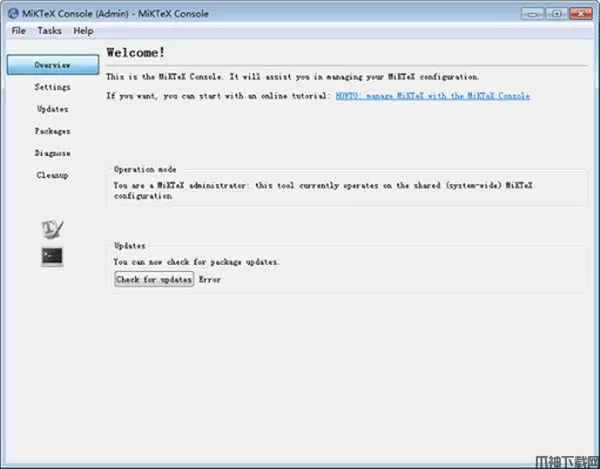
Task: Open the Cleanup page
Action: coord(52,175)
